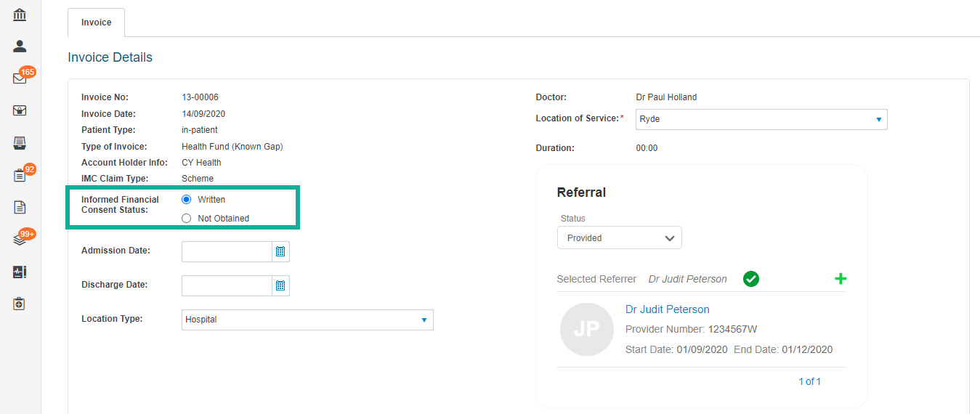This screenshot has height=414, width=980.
Task: Expand the Location Type Hospital dropdown
Action: click(x=307, y=320)
